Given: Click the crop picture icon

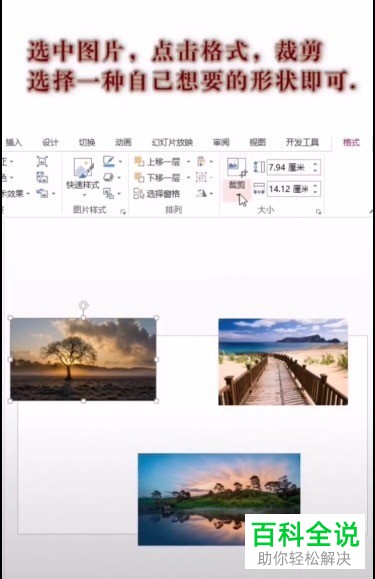Looking at the screenshot, I should 237,167.
